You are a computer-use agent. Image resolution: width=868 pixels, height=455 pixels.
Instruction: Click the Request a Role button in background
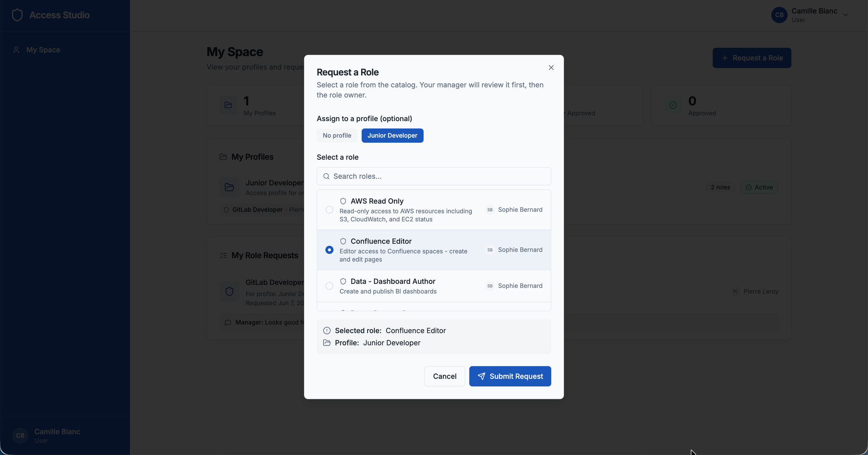pos(752,58)
